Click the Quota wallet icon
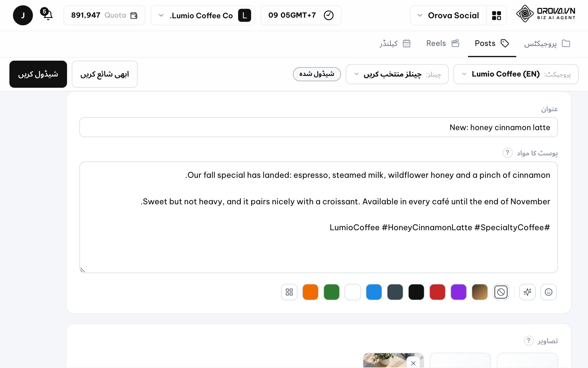Viewport: 588px width, 368px height. coord(134,15)
